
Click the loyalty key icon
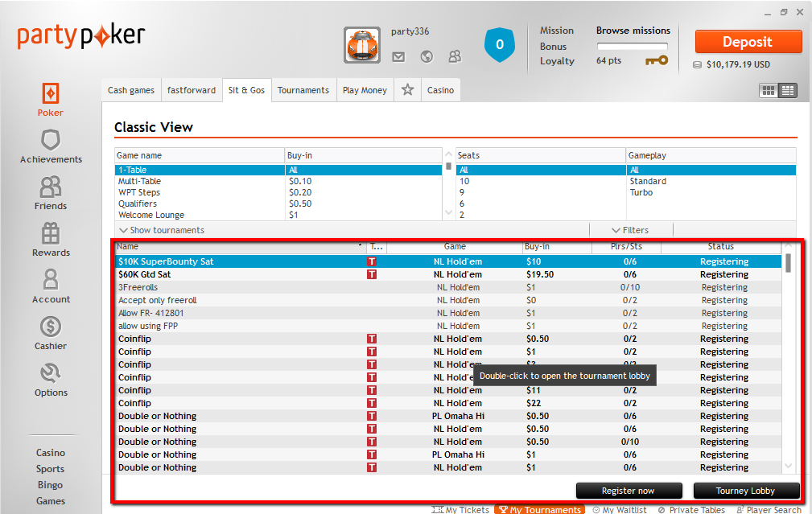pyautogui.click(x=657, y=60)
